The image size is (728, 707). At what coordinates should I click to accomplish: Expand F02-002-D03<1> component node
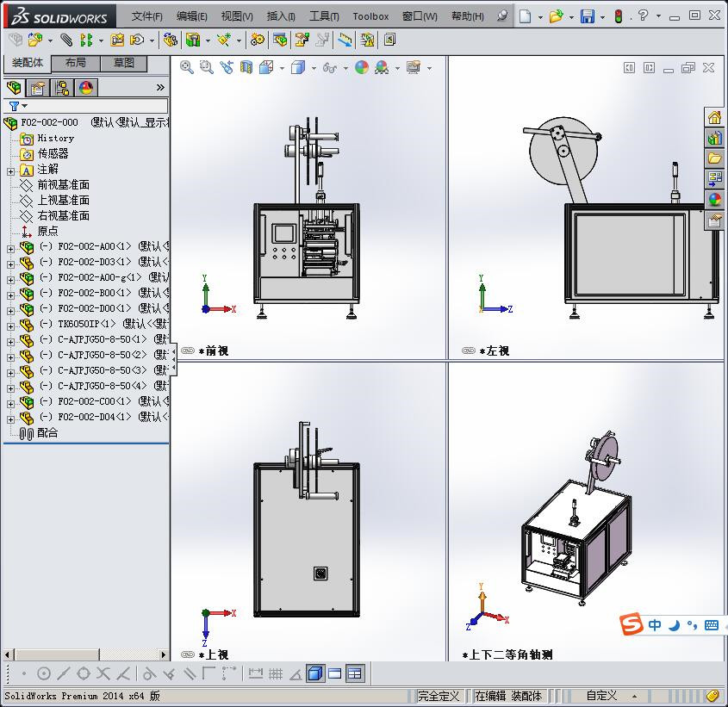click(10, 264)
